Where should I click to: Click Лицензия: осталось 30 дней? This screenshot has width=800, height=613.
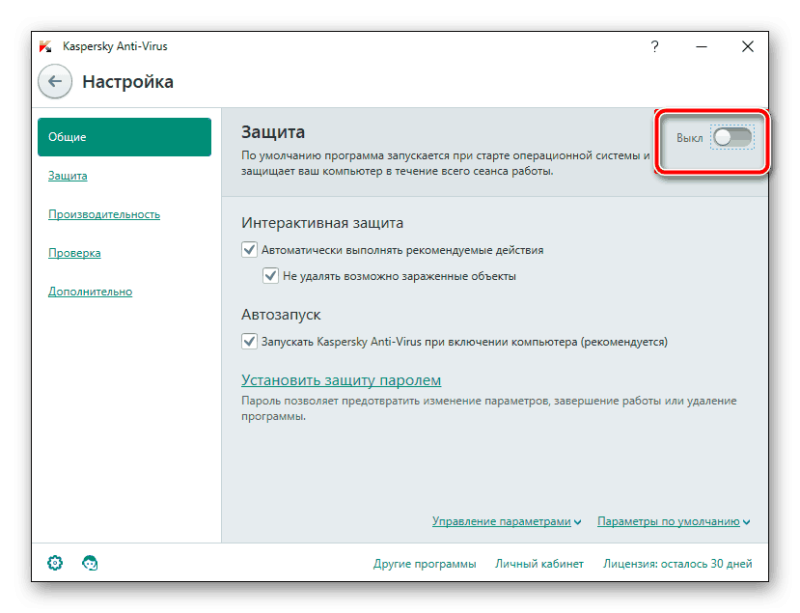(678, 564)
